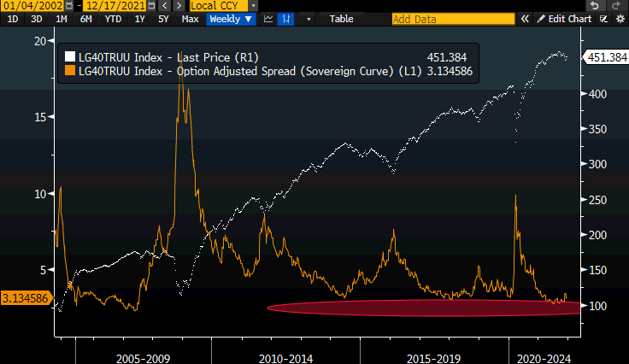629x364 pixels.
Task: Select the 6M range tab
Action: [85, 19]
